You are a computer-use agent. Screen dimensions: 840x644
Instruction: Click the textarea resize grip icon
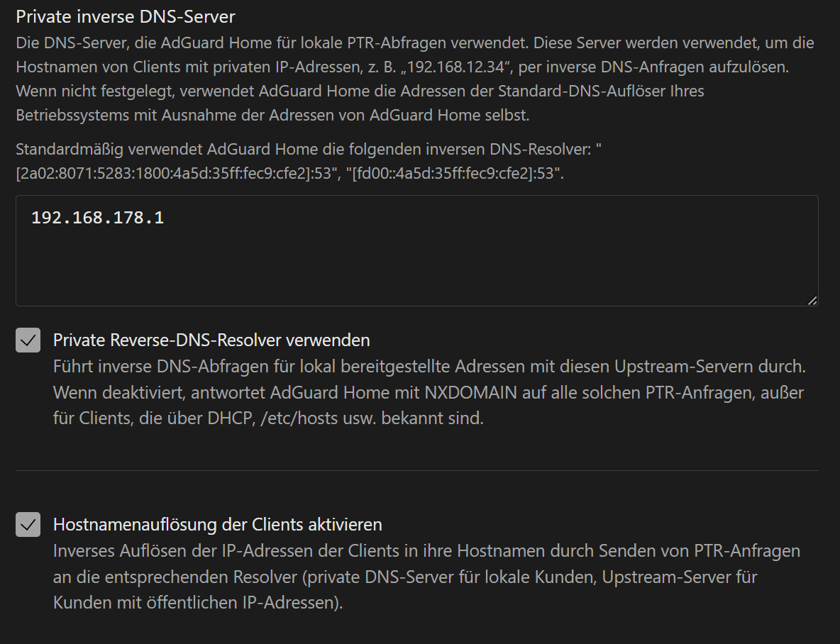[812, 301]
